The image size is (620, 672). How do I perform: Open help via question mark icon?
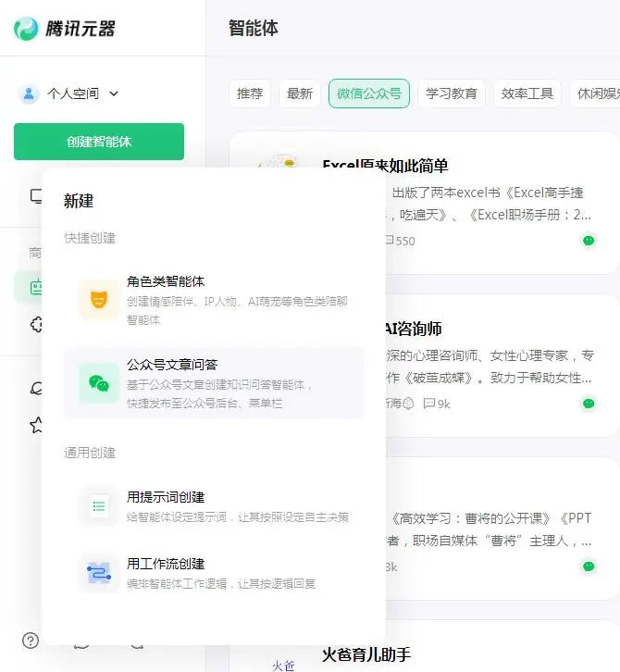(x=31, y=641)
